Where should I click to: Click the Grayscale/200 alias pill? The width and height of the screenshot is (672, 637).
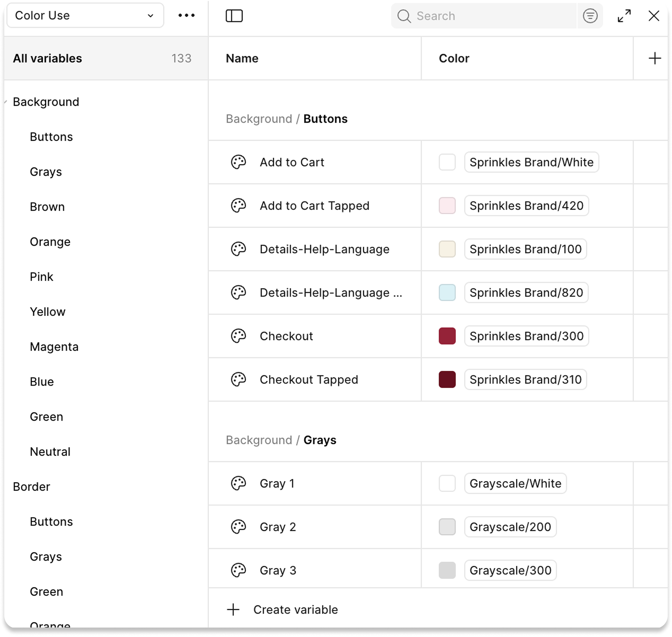(x=510, y=527)
